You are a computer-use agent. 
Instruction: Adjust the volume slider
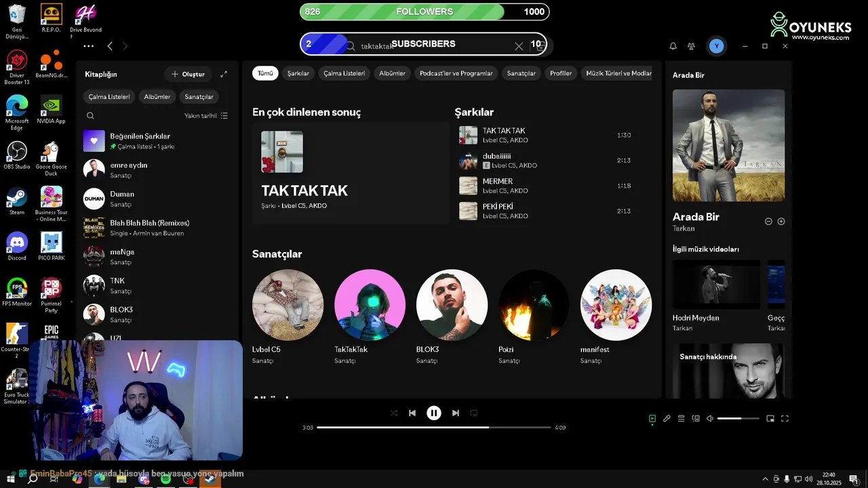point(738,419)
